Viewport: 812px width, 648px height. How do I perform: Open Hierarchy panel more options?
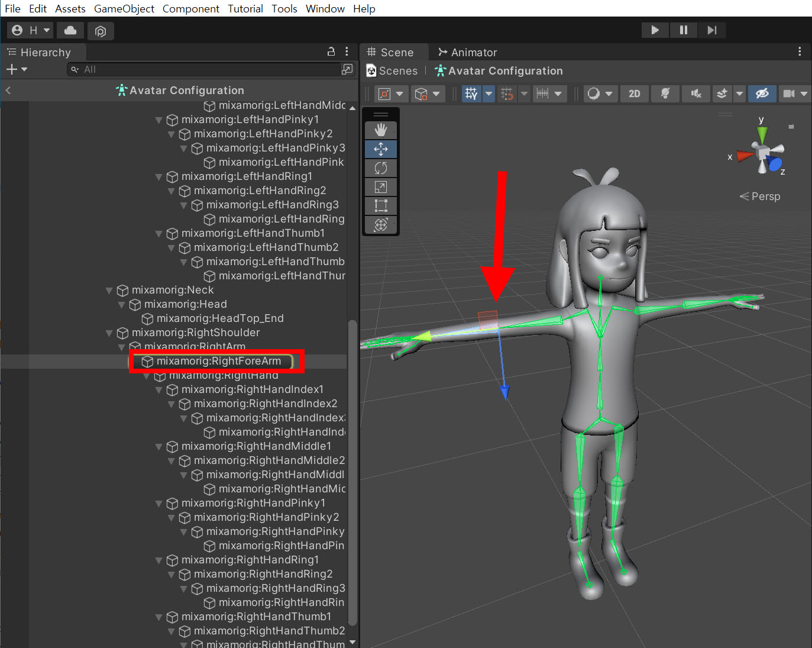(x=347, y=51)
